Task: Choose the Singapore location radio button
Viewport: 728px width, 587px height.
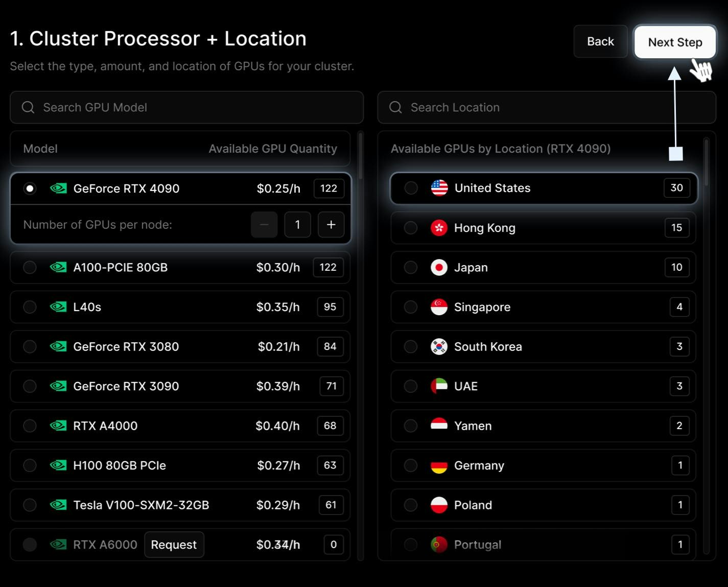Action: [x=411, y=307]
